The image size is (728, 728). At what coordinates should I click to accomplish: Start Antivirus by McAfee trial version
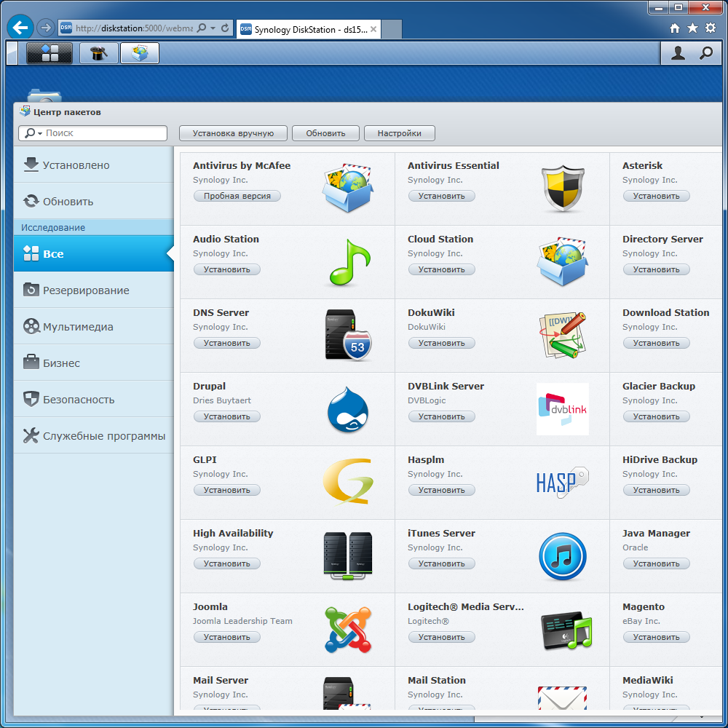pos(237,195)
